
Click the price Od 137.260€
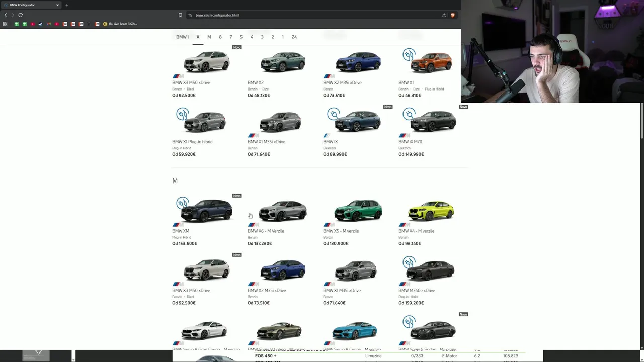[260, 244]
